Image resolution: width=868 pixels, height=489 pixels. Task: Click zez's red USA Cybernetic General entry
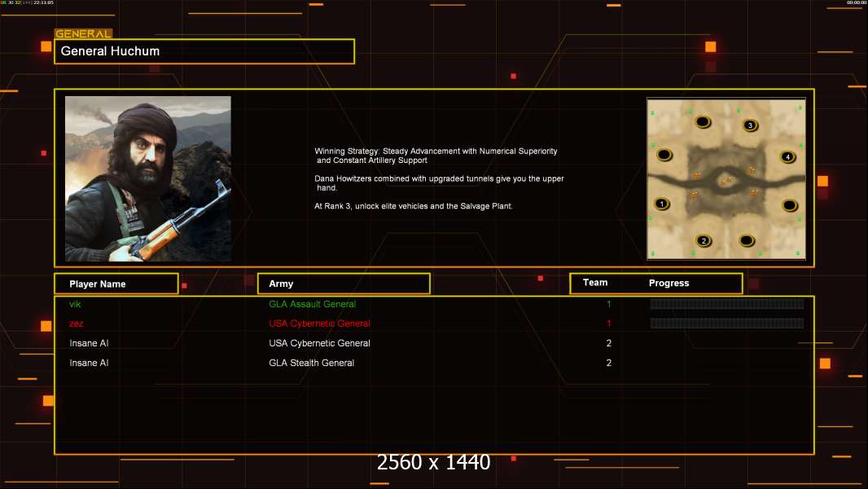(319, 324)
